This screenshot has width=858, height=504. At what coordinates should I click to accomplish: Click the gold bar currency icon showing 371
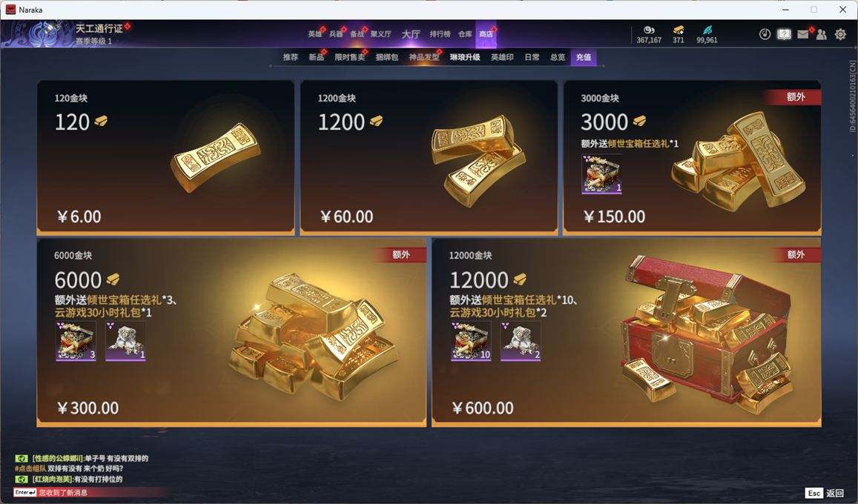coord(679,30)
